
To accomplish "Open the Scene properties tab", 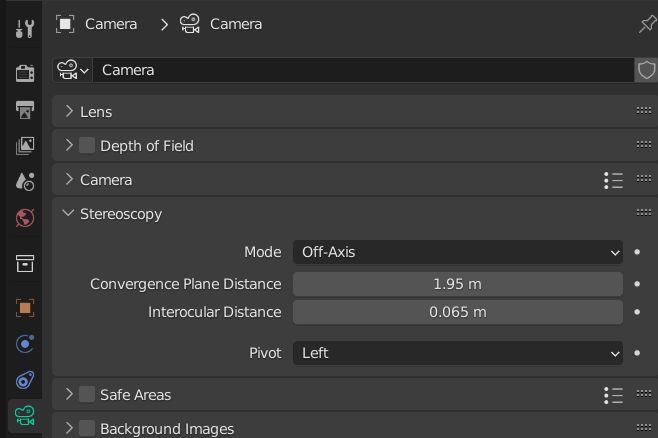I will (x=25, y=181).
